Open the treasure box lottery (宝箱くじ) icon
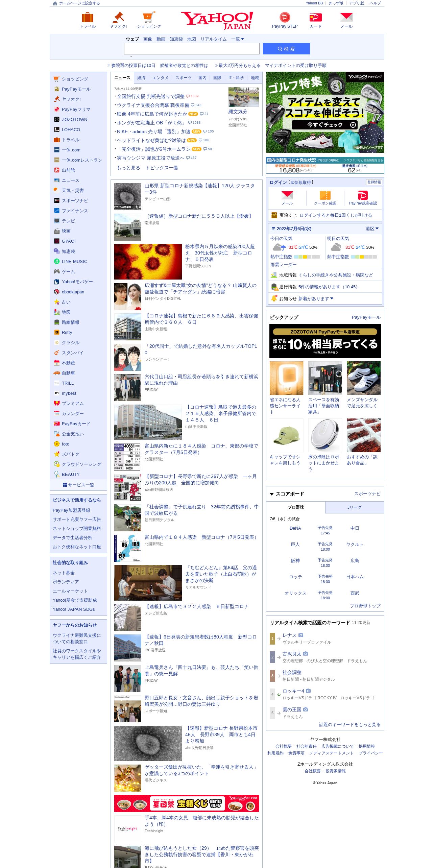The width and height of the screenshot is (434, 868). 274,215
